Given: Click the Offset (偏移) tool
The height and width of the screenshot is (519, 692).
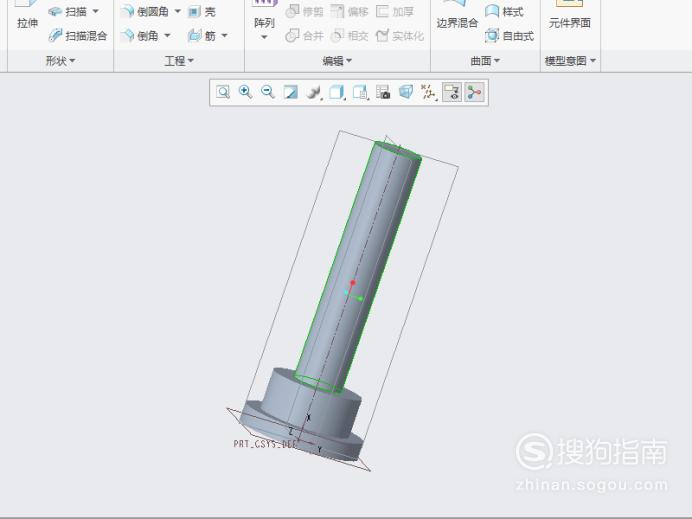Looking at the screenshot, I should click(x=349, y=11).
